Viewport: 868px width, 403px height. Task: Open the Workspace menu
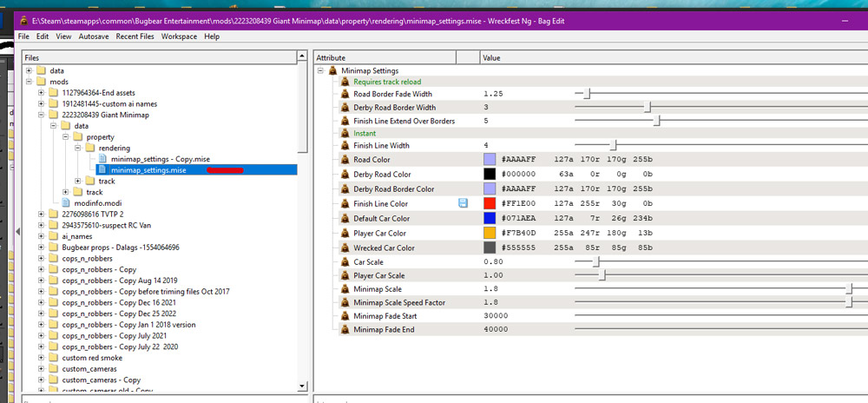tap(179, 36)
